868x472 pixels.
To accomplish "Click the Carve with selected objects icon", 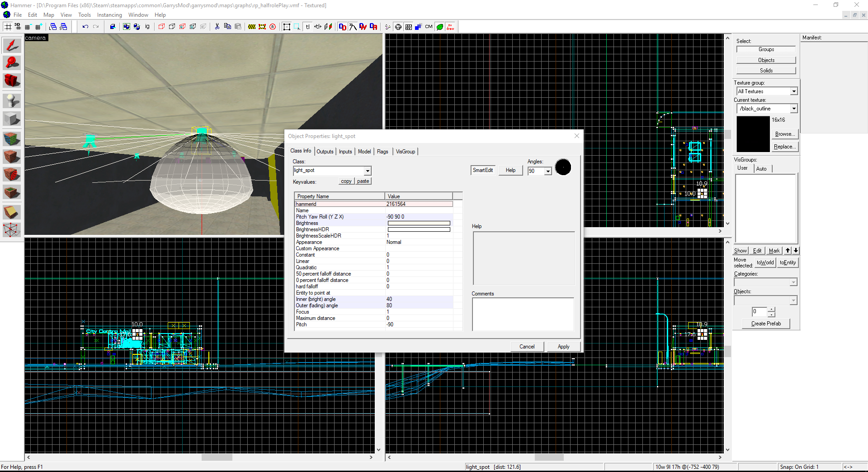I will (113, 27).
